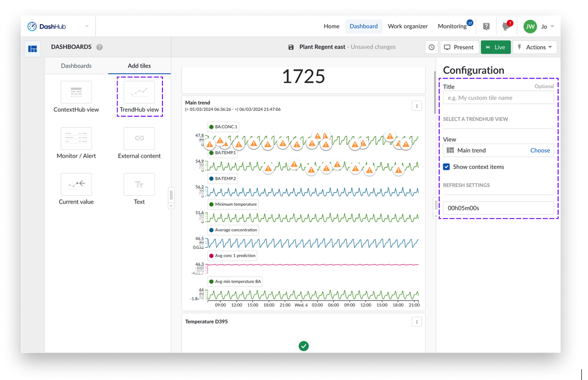Click the help icon next to DASHBOARDS

[99, 47]
